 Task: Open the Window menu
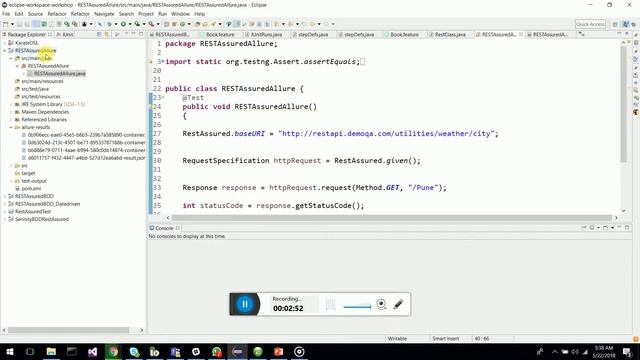[x=180, y=14]
